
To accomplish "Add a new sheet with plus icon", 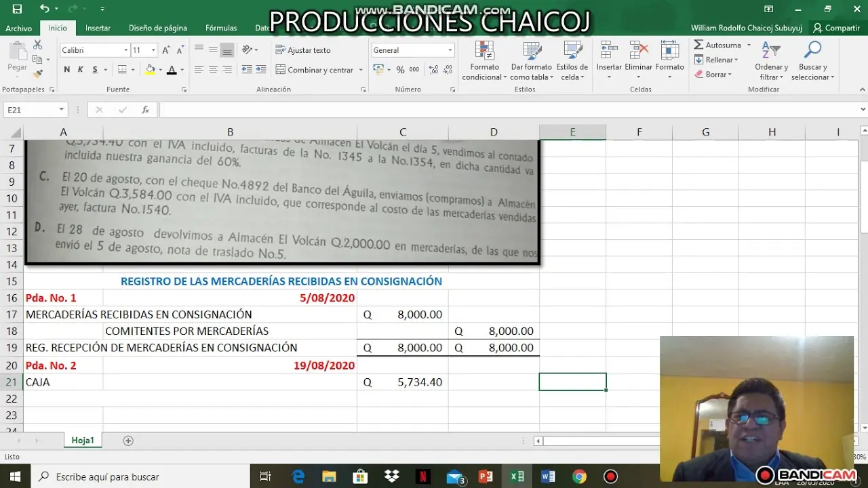I will (x=128, y=441).
